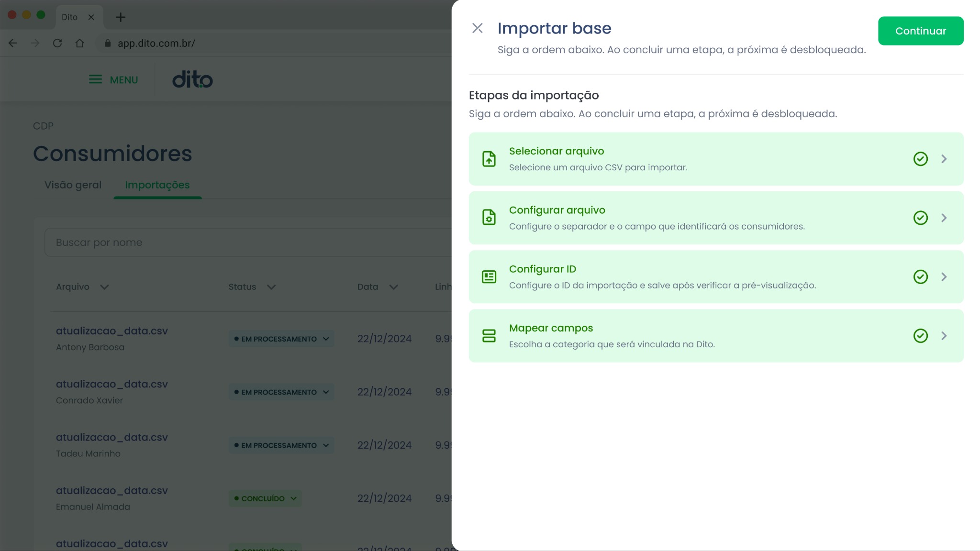
Task: Click the Mapear campos rows icon
Action: click(x=489, y=336)
